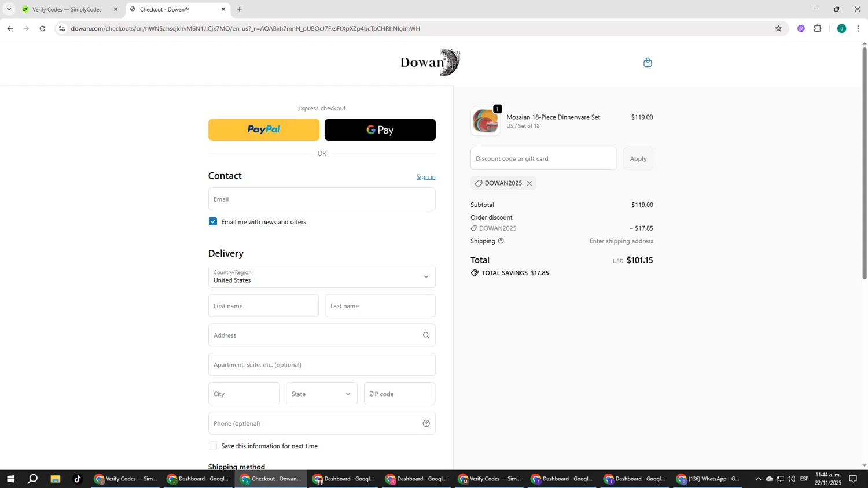The image size is (868, 488).
Task: Click the Apply discount button
Action: point(638,158)
